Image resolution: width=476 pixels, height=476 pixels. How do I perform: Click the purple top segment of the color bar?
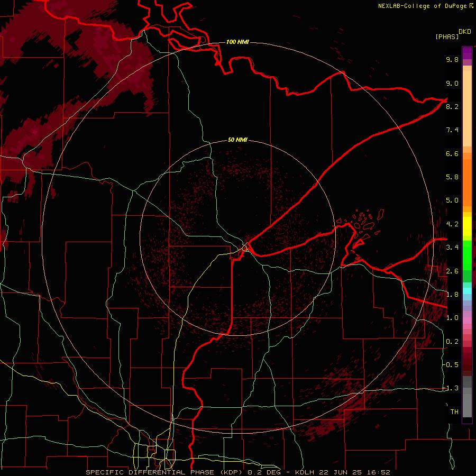point(467,53)
